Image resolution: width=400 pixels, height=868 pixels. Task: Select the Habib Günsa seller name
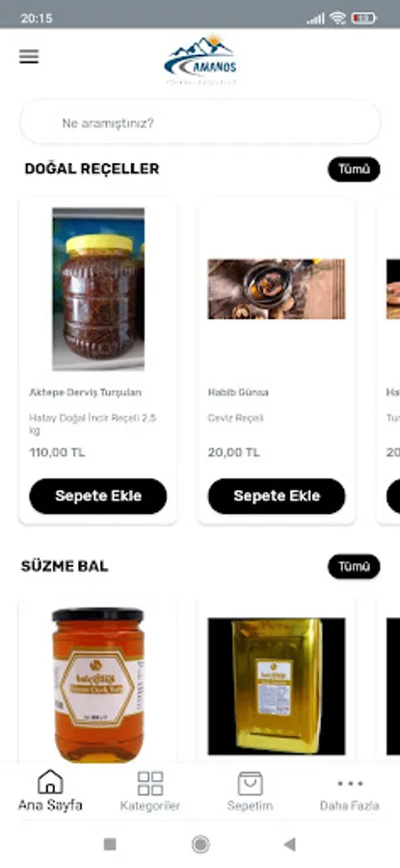click(x=238, y=393)
